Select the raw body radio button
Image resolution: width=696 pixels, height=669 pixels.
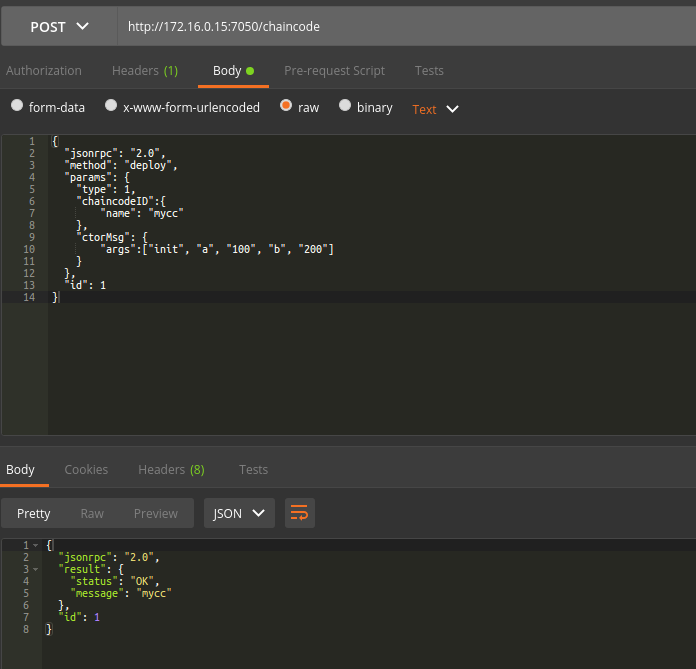pos(286,105)
